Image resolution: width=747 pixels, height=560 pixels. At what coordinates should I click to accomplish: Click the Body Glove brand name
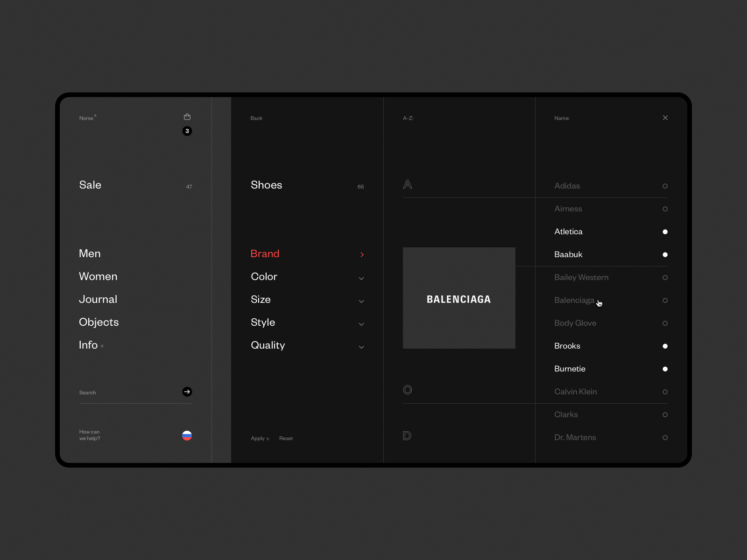(575, 323)
